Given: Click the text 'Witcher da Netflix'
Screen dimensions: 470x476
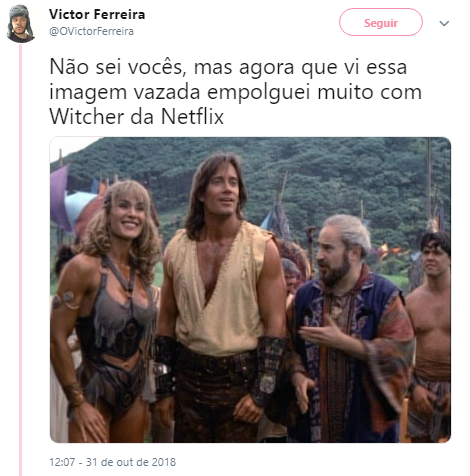Looking at the screenshot, I should [136, 117].
